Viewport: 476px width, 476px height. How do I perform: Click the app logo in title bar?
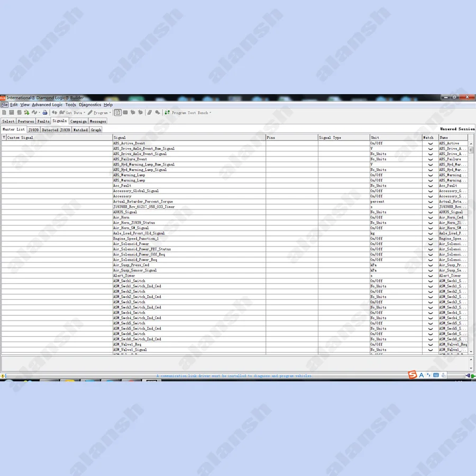pos(3,98)
